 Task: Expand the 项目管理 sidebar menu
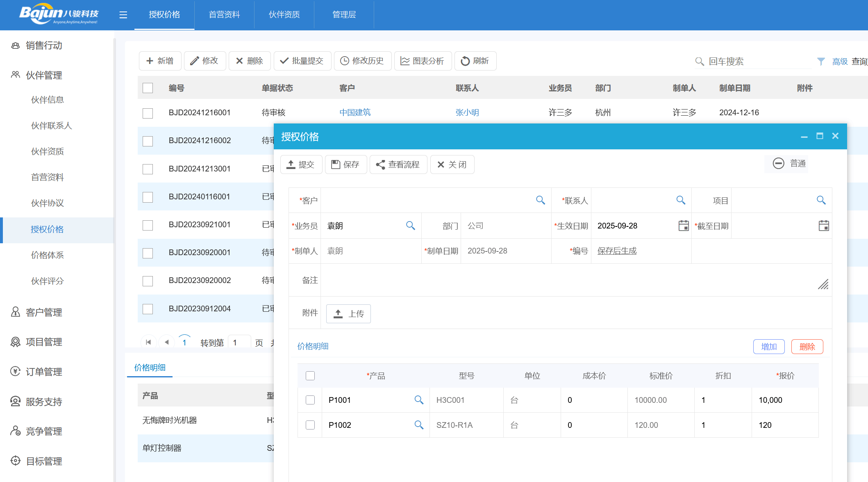(43, 342)
